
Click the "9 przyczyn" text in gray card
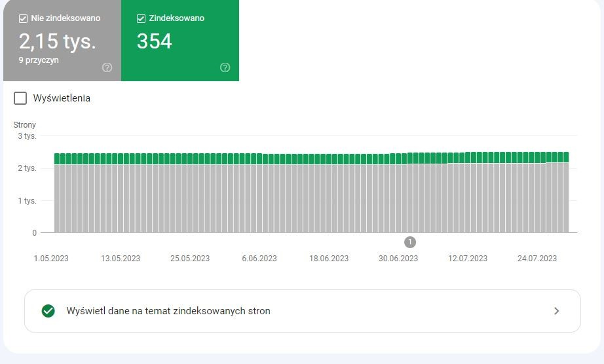pyautogui.click(x=39, y=59)
